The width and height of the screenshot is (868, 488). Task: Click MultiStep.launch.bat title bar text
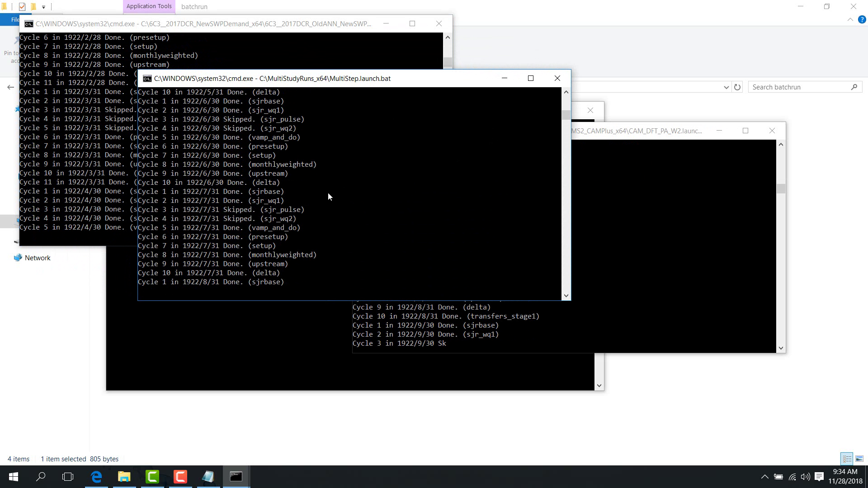pyautogui.click(x=272, y=79)
